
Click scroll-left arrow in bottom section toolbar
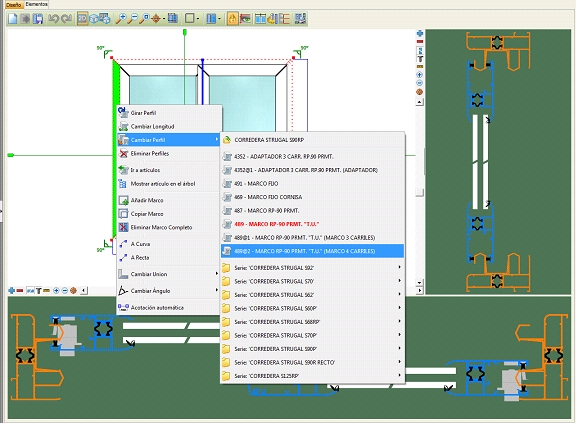(x=84, y=290)
